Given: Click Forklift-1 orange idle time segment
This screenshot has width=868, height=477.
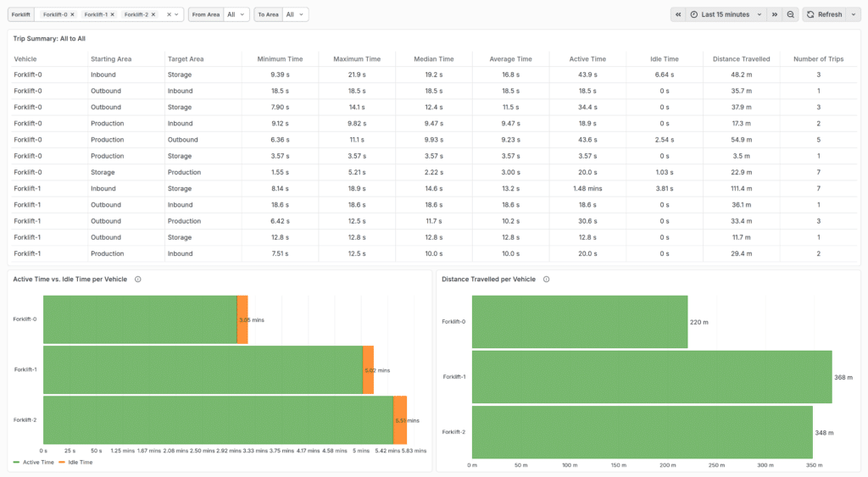Looking at the screenshot, I should coord(368,369).
